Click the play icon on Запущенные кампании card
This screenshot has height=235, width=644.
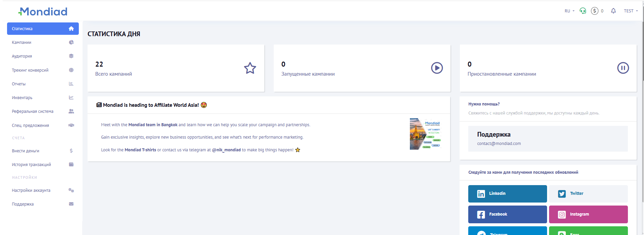click(437, 68)
